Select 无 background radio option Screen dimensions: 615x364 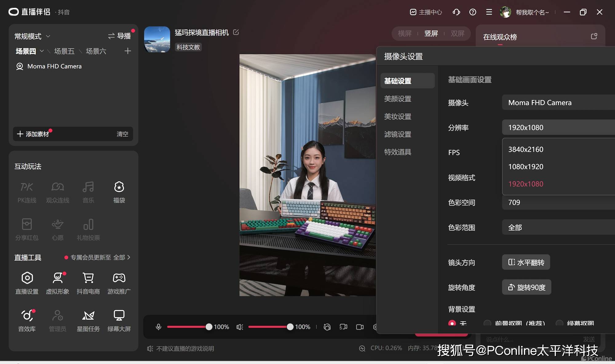[x=452, y=323]
